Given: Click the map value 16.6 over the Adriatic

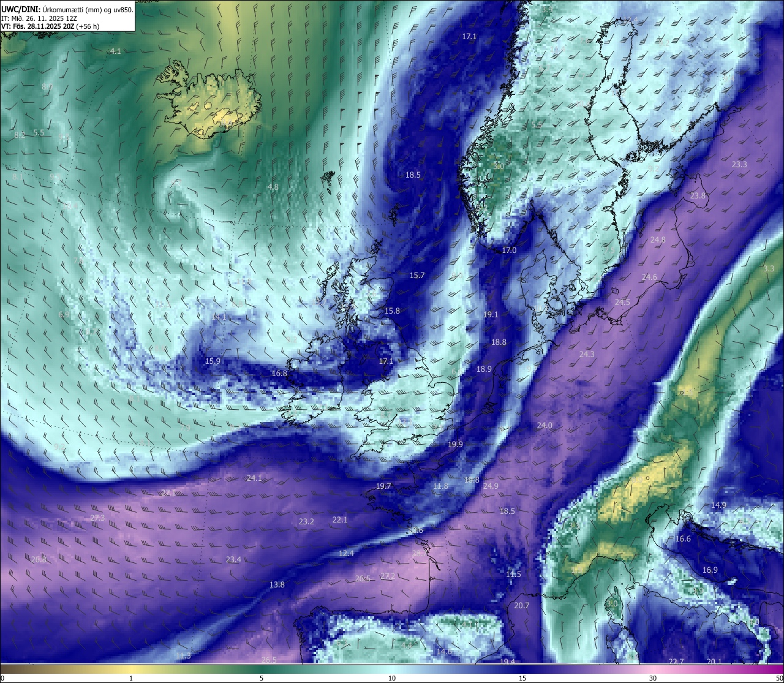Looking at the screenshot, I should point(683,538).
